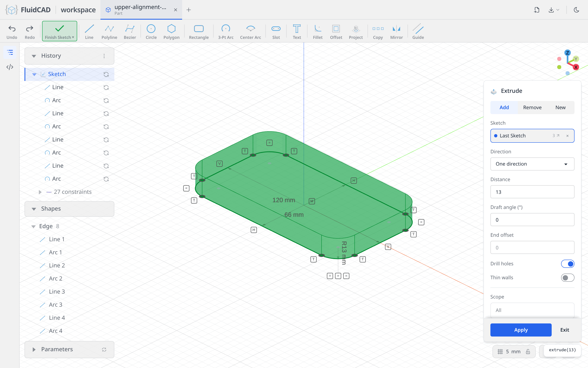
Task: Open Finish Sketch dropdown arrow
Action: [x=73, y=37]
